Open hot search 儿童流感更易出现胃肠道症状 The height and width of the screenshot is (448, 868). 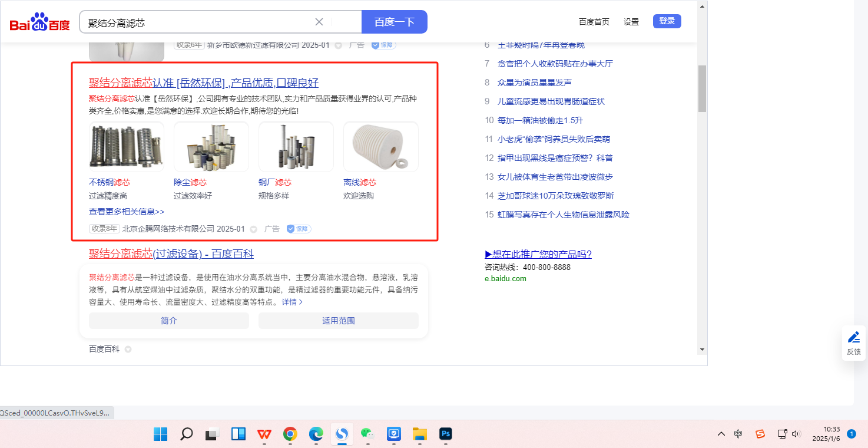click(x=551, y=101)
